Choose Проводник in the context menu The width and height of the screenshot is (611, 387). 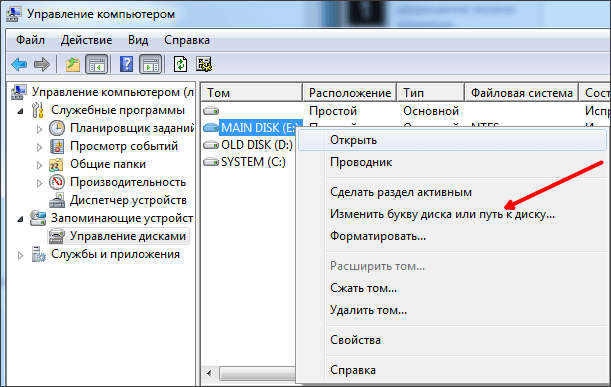452,162
